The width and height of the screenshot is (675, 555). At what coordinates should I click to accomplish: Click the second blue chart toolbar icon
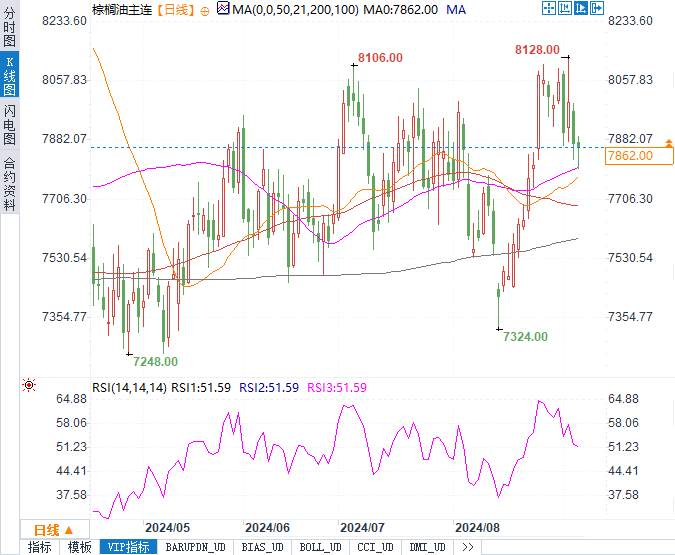(565, 8)
